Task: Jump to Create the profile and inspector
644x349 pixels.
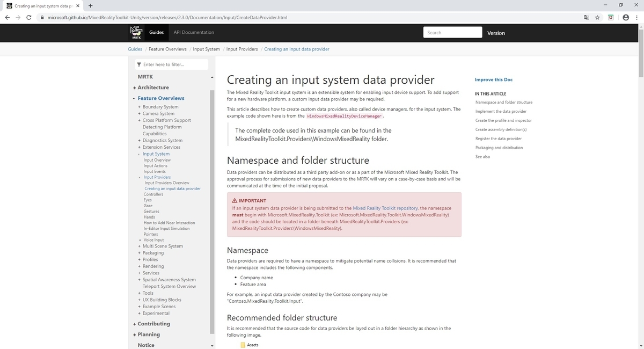Action: 503,120
